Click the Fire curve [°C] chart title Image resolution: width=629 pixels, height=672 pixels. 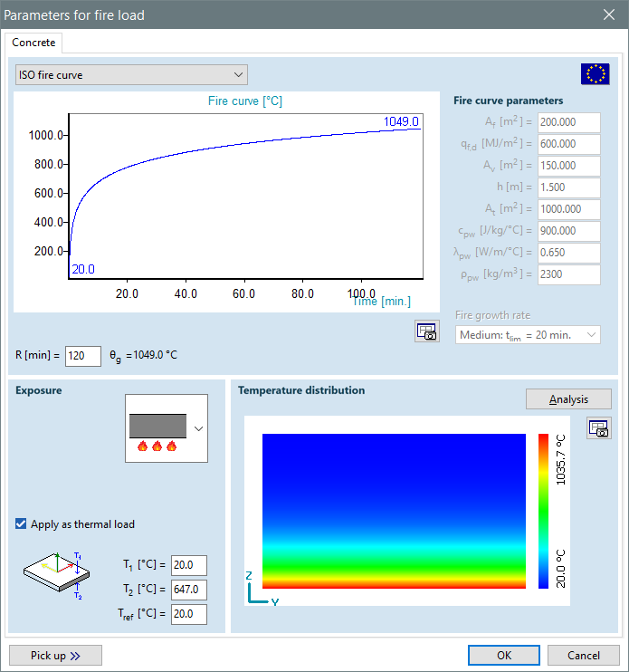(x=245, y=101)
